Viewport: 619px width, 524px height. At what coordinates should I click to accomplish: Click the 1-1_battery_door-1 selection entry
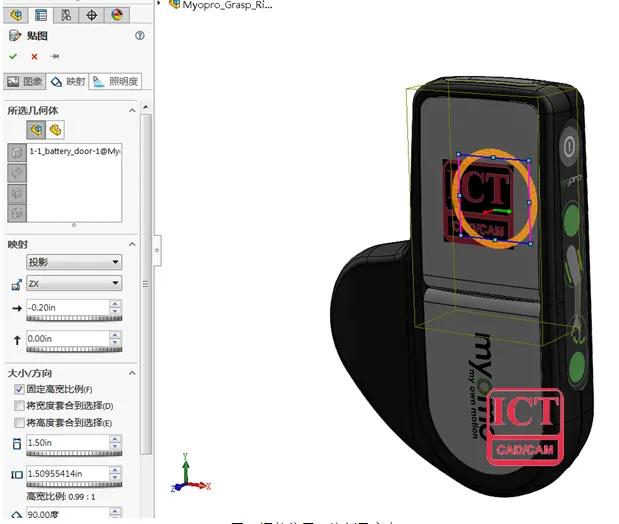coord(74,151)
